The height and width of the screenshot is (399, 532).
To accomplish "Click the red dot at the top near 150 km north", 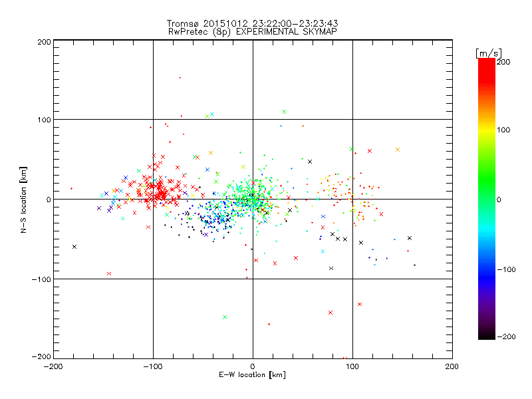I will coord(180,78).
